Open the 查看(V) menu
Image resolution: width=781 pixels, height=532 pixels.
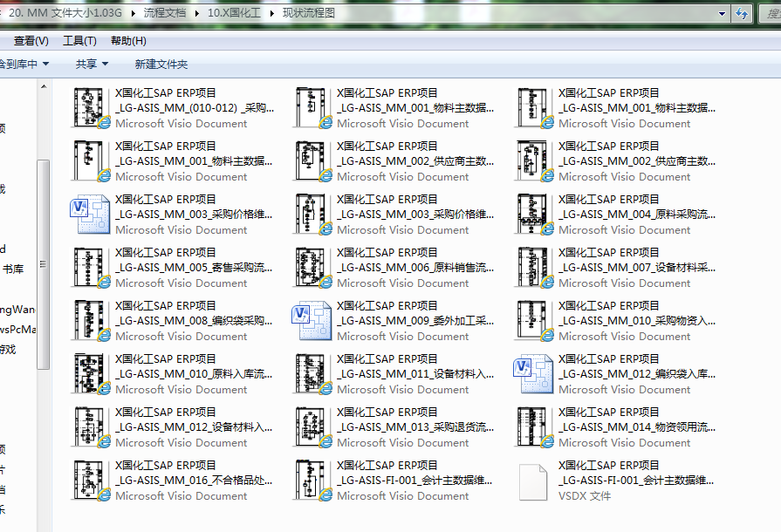(x=31, y=41)
